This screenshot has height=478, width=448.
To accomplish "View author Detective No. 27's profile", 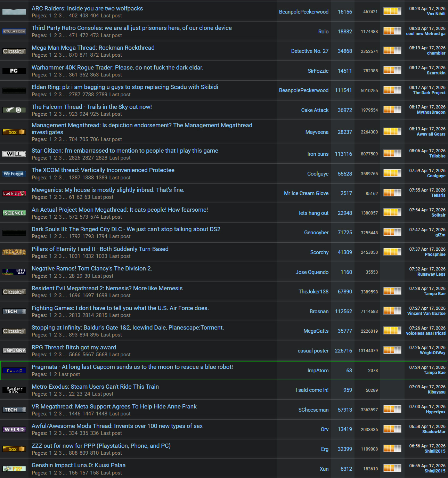I will coord(310,51).
